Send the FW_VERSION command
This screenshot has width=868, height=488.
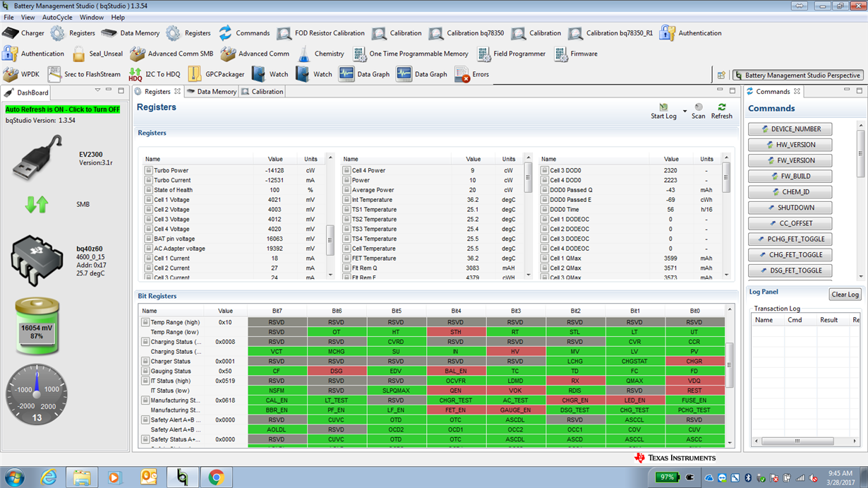790,160
